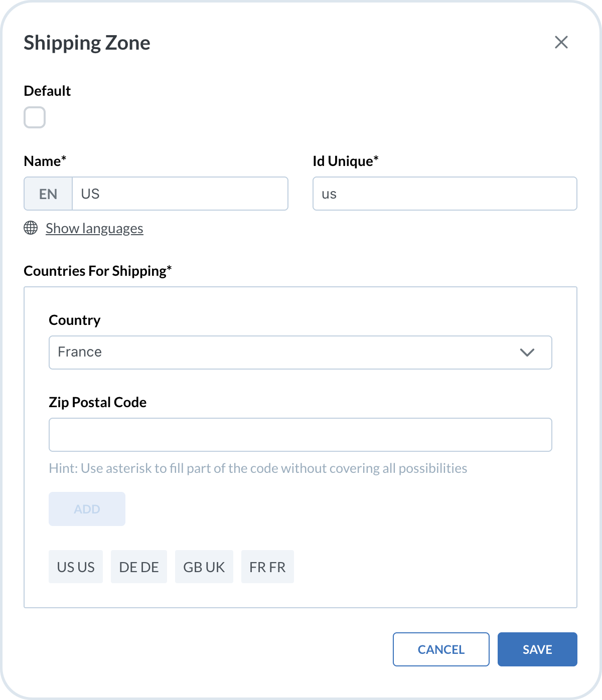Click the globe icon beside Show languages
The width and height of the screenshot is (602, 700).
pos(31,228)
